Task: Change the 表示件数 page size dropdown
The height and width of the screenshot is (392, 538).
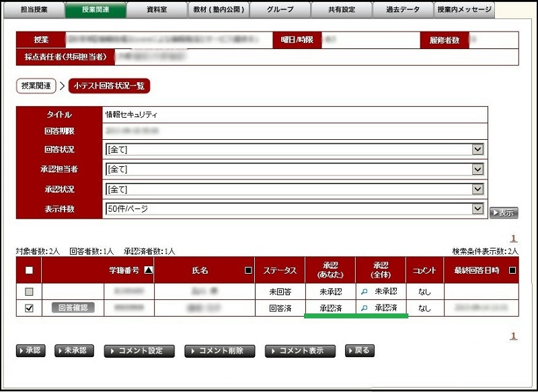Action: (x=477, y=209)
